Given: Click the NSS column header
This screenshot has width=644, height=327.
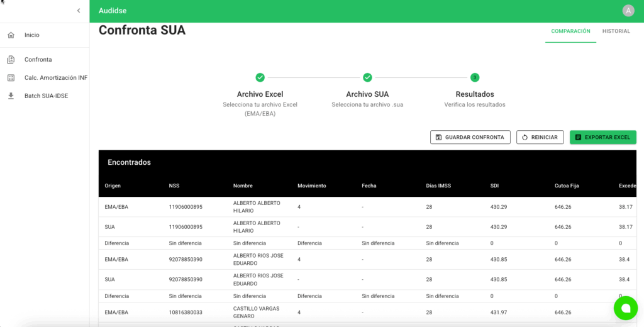Looking at the screenshot, I should 174,186.
